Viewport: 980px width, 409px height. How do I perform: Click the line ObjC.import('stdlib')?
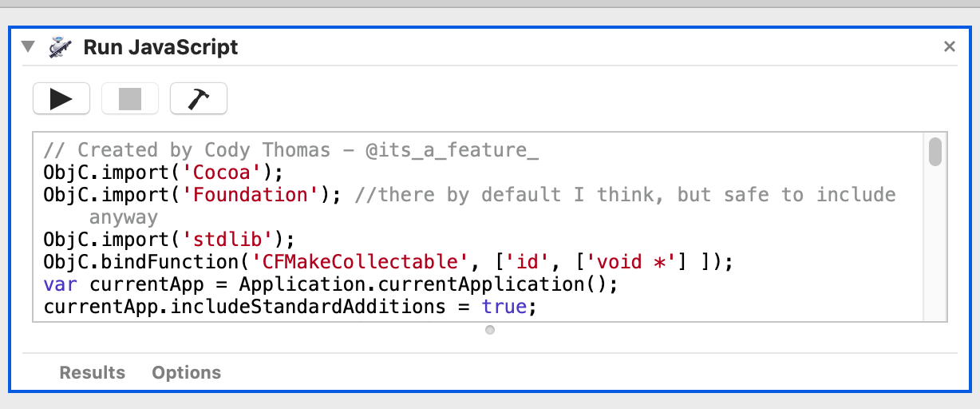(169, 240)
